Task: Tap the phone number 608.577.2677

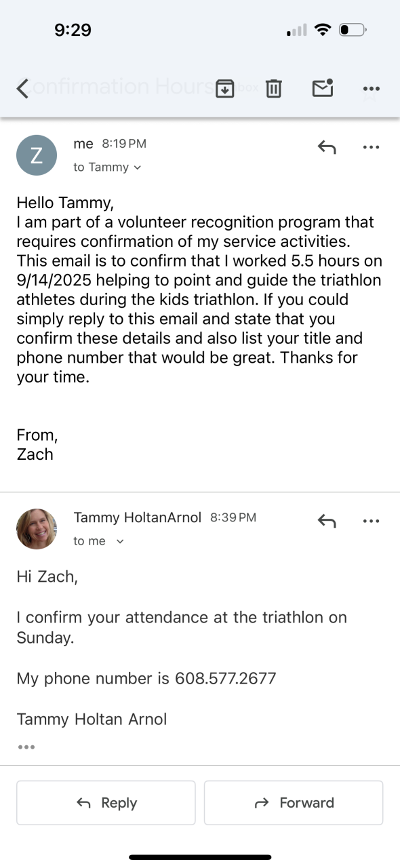Action: (226, 678)
